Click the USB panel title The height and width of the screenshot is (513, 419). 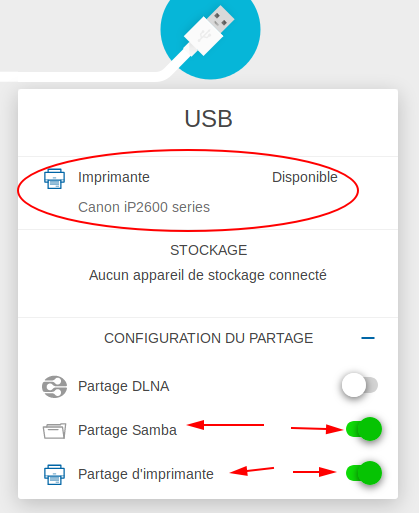coord(208,119)
